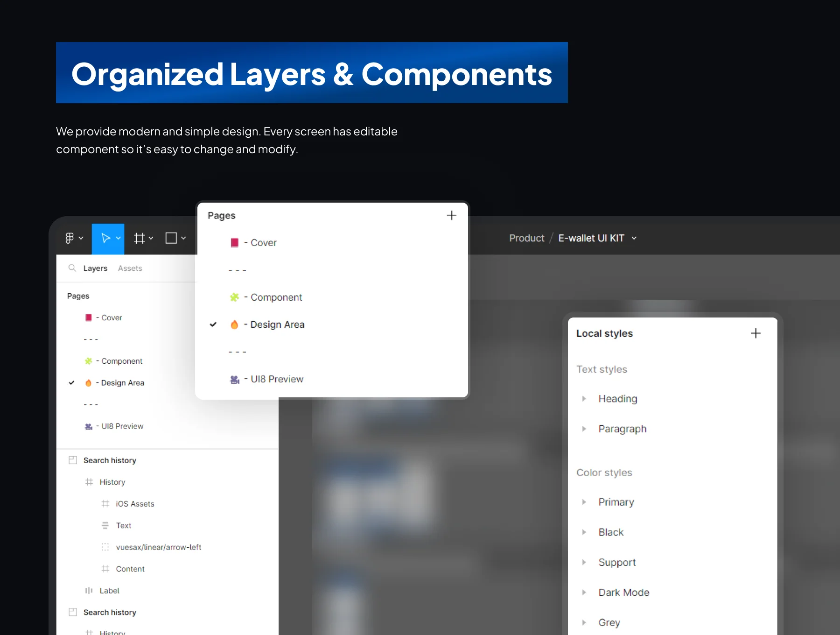Open Rectangle tool dropdown chevron

tap(183, 238)
